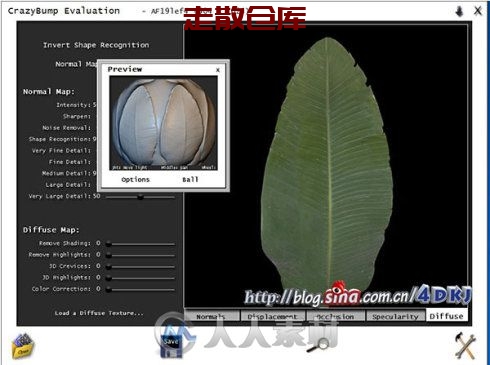490x365 pixels.
Task: Open the Ball shape selector in Preview
Action: click(x=190, y=179)
